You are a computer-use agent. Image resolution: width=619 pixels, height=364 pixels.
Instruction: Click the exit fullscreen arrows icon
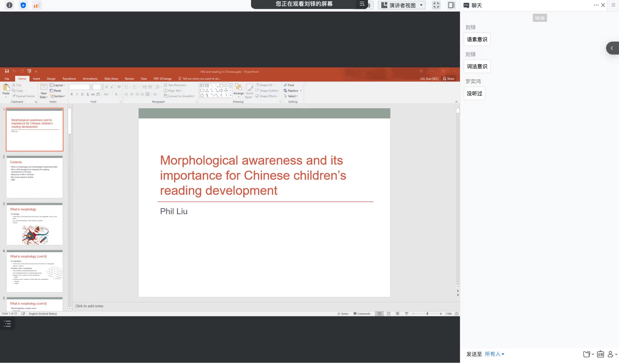436,5
